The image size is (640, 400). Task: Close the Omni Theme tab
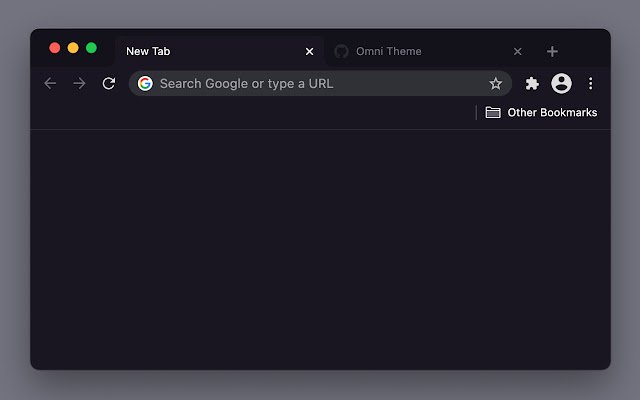[518, 51]
